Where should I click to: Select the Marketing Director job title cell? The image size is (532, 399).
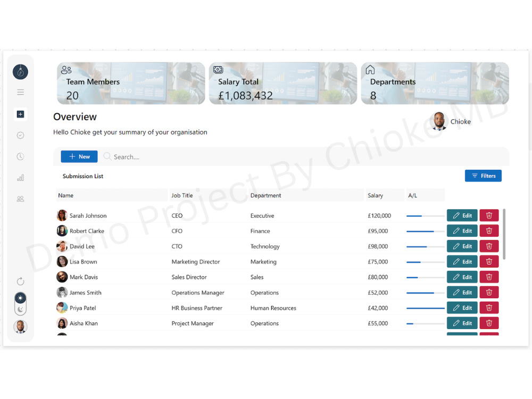196,262
